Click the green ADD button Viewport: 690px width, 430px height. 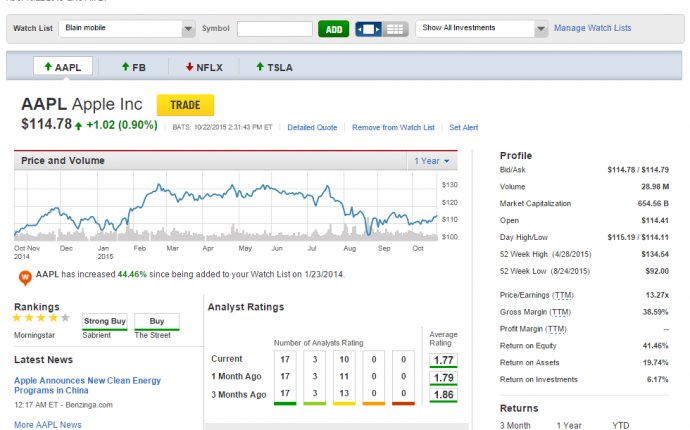334,29
